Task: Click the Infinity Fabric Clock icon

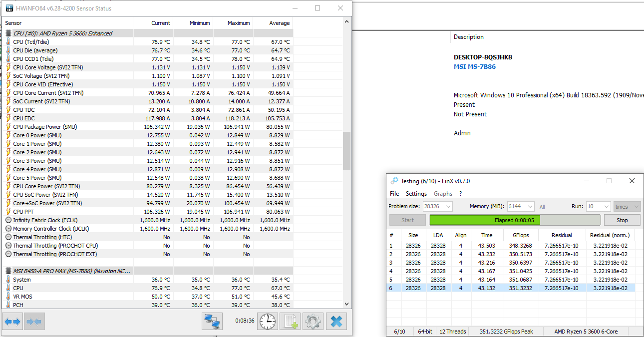Action: click(x=8, y=220)
